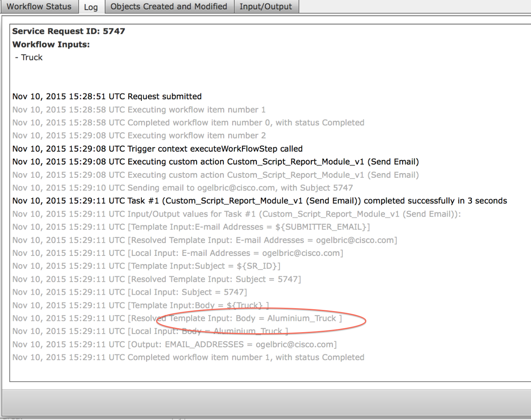Click 'Resolved Template Input: Subject = 5747' line
The width and height of the screenshot is (531, 420).
[157, 279]
